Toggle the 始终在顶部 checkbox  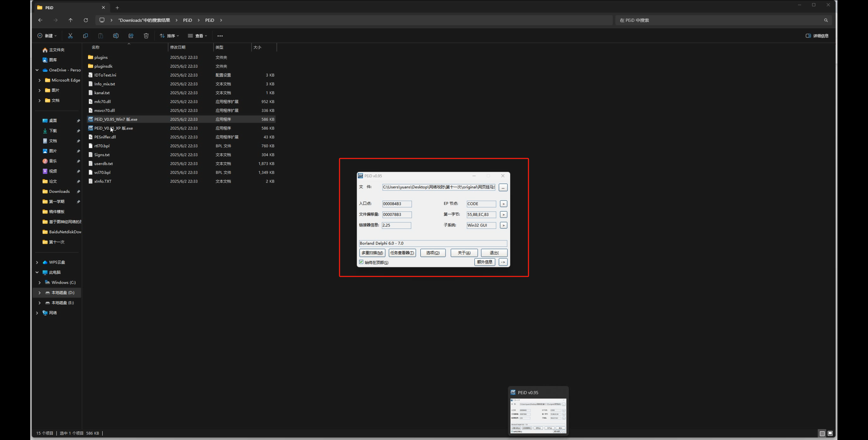(361, 262)
